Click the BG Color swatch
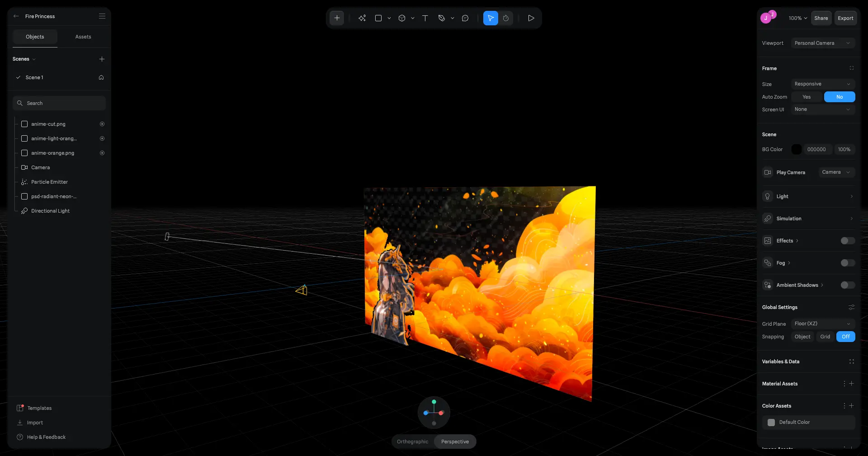The image size is (868, 456). [796, 149]
